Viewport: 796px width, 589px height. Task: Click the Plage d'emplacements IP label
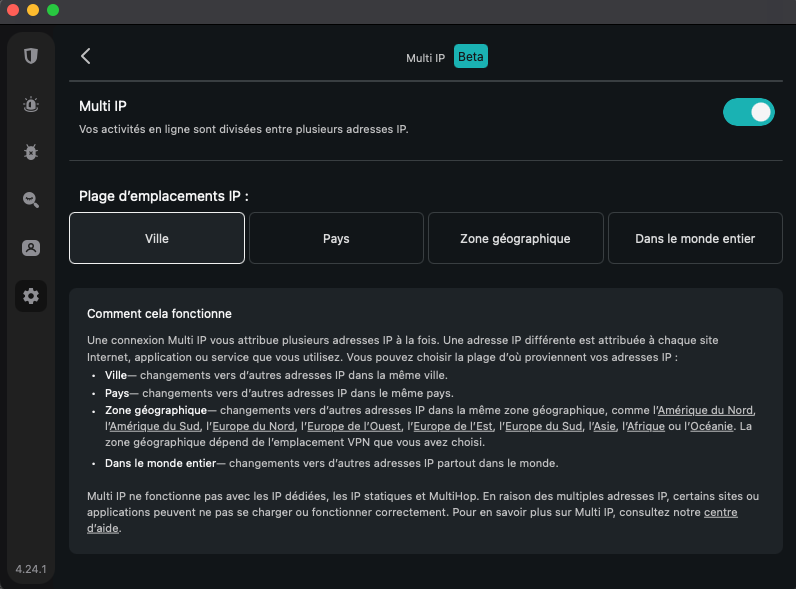click(x=163, y=196)
